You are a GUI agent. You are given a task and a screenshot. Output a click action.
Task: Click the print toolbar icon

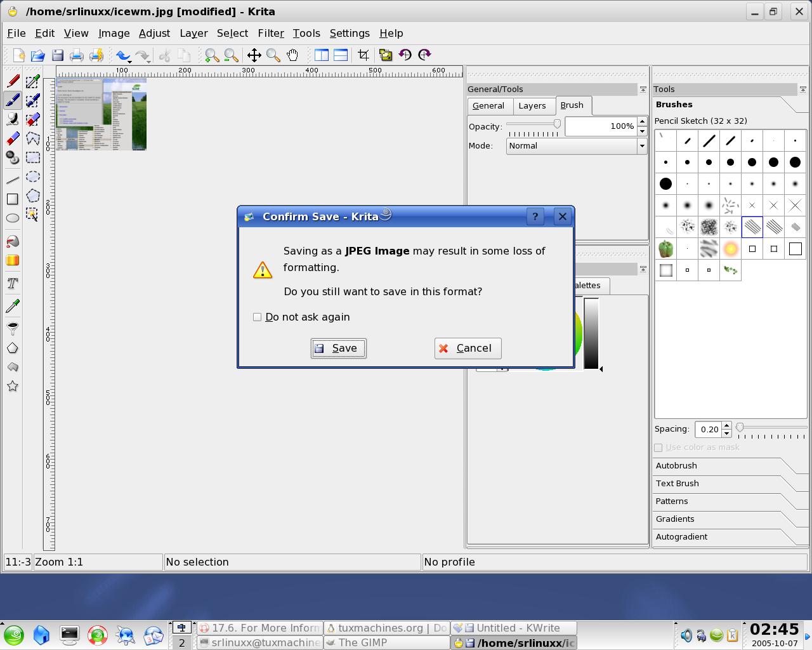77,55
